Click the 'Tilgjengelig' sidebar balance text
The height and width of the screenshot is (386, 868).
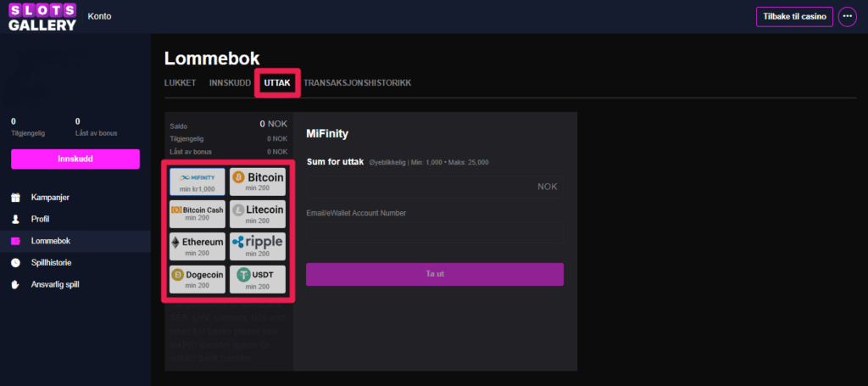[28, 133]
